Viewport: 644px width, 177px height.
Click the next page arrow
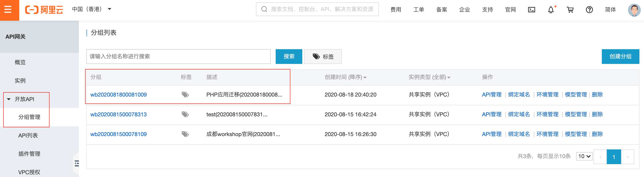[627, 157]
